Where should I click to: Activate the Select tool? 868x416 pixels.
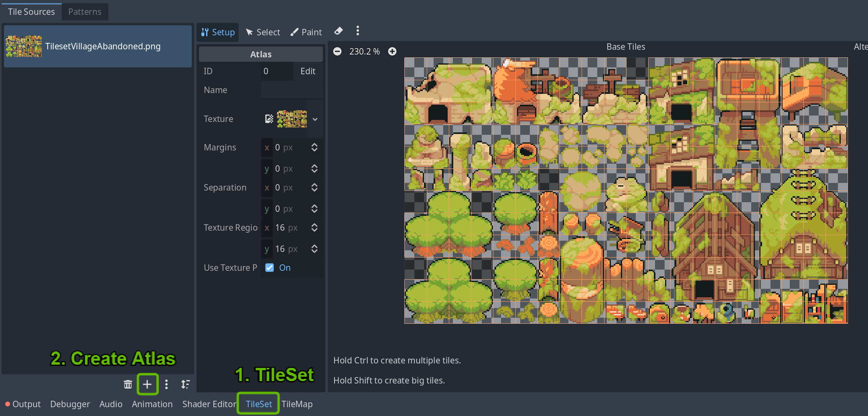(263, 32)
